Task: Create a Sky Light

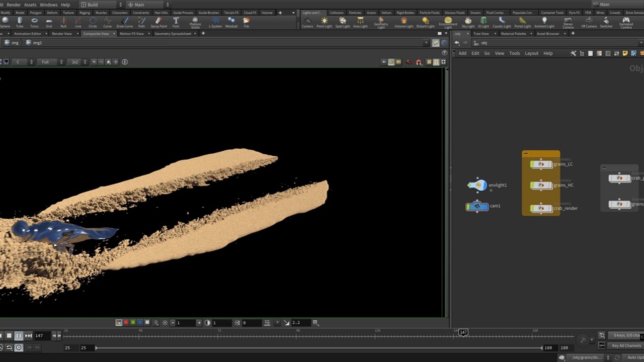Action: tap(468, 22)
